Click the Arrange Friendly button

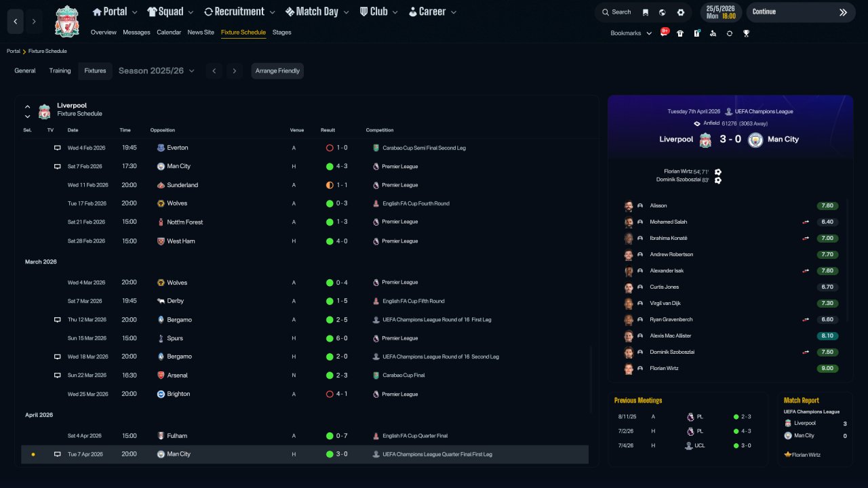(x=277, y=71)
